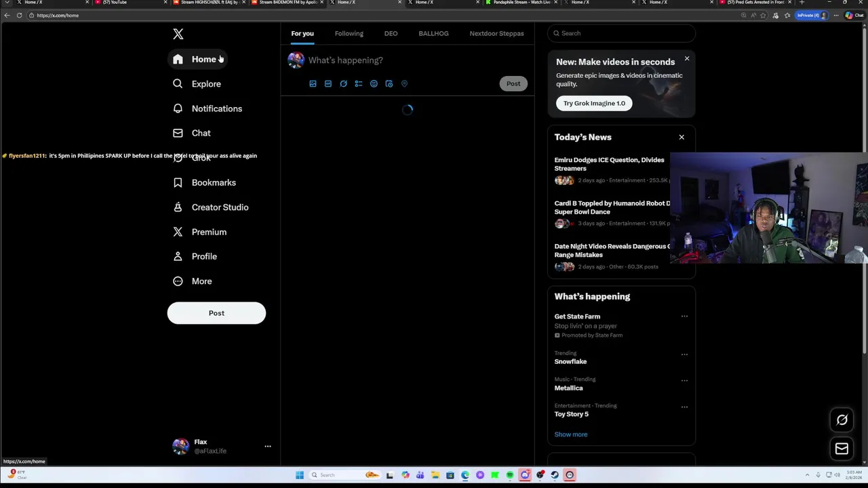The image size is (868, 488).
Task: Switch to the BALLHOG tab
Action: 433,33
